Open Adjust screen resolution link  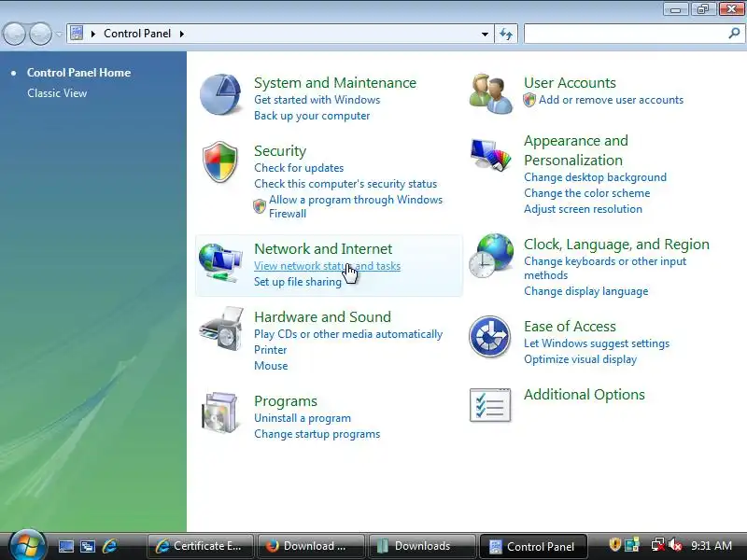[583, 208]
